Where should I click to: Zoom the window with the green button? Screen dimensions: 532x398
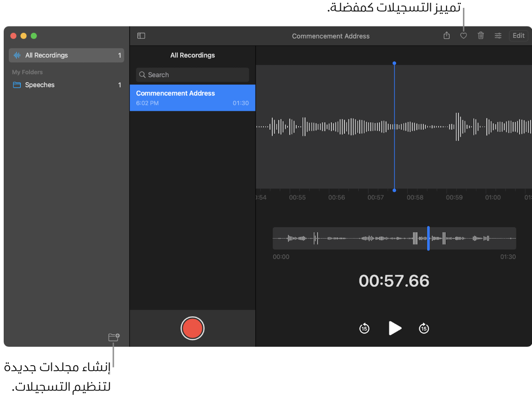click(33, 35)
